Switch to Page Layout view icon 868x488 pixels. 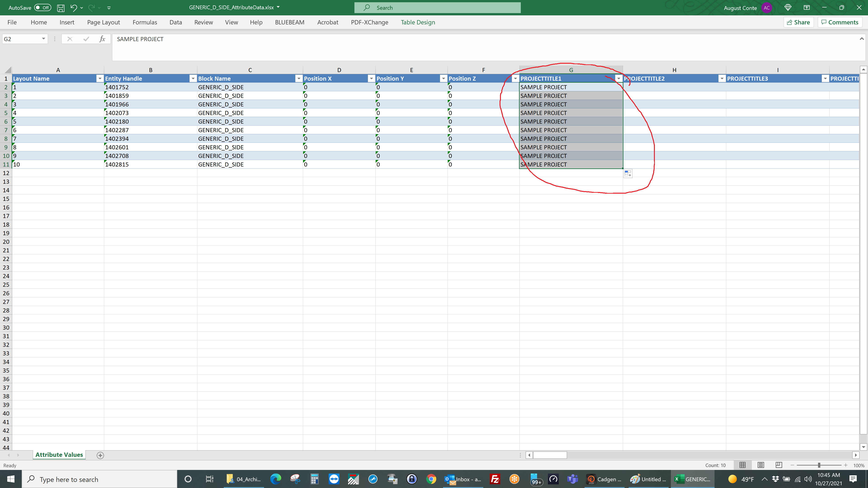[x=760, y=465]
